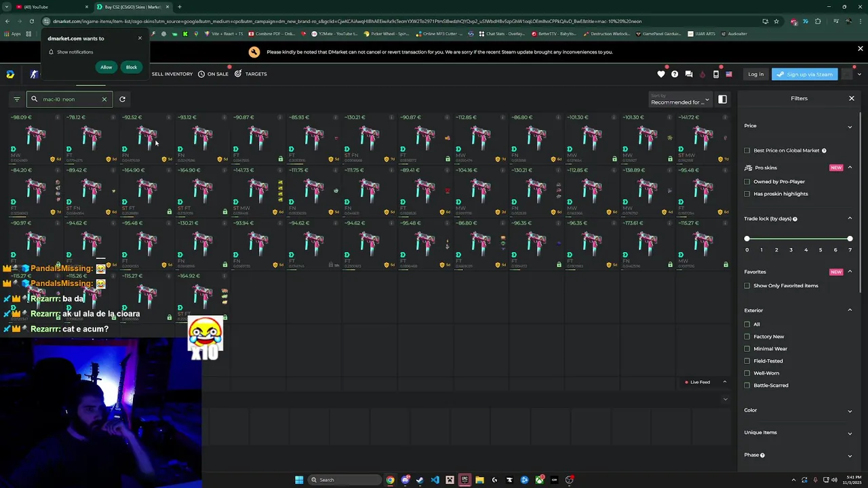Image resolution: width=868 pixels, height=488 pixels.
Task: Refresh the item list
Action: point(122,99)
